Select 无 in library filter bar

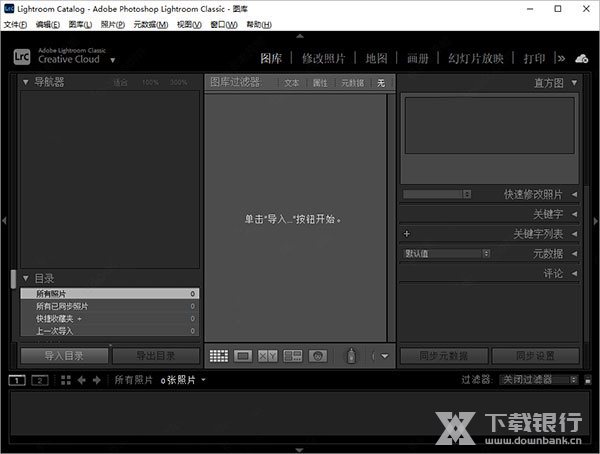pos(381,83)
